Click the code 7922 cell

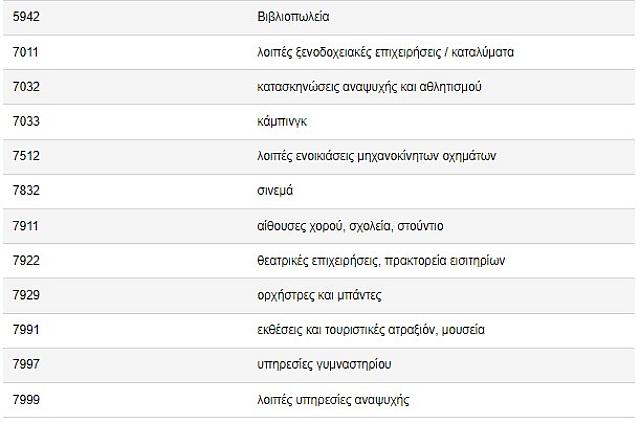click(26, 260)
